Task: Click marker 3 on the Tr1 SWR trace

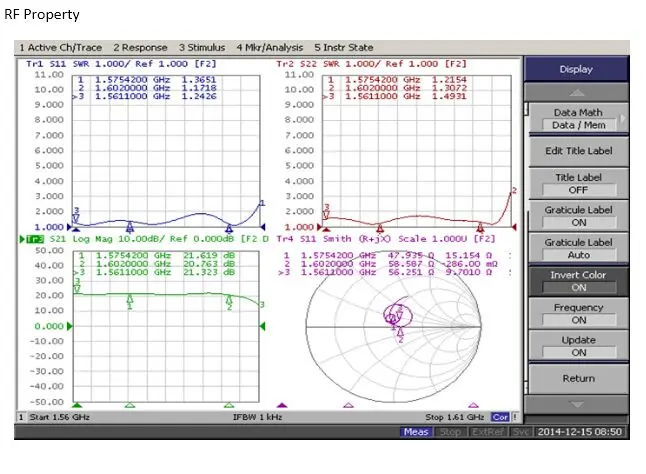Action: click(x=76, y=215)
